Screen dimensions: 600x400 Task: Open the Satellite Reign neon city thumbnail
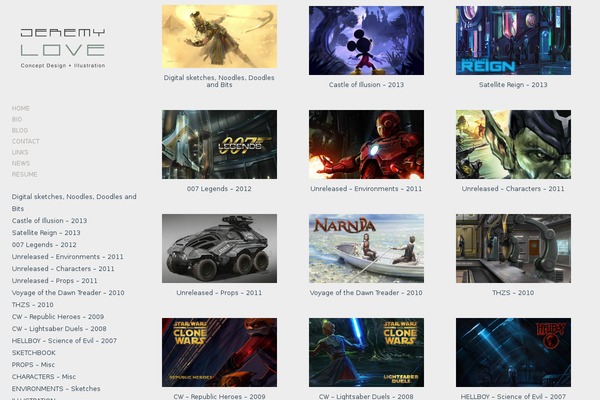point(513,40)
